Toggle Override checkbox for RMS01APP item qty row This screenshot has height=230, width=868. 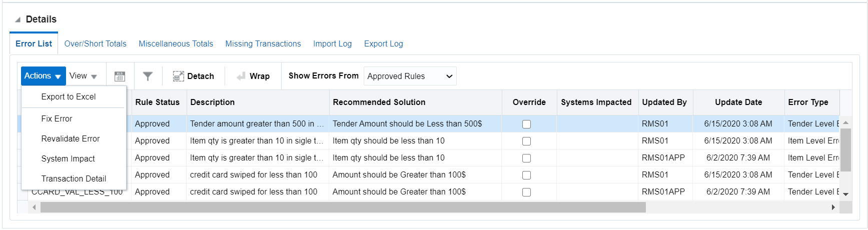[526, 158]
